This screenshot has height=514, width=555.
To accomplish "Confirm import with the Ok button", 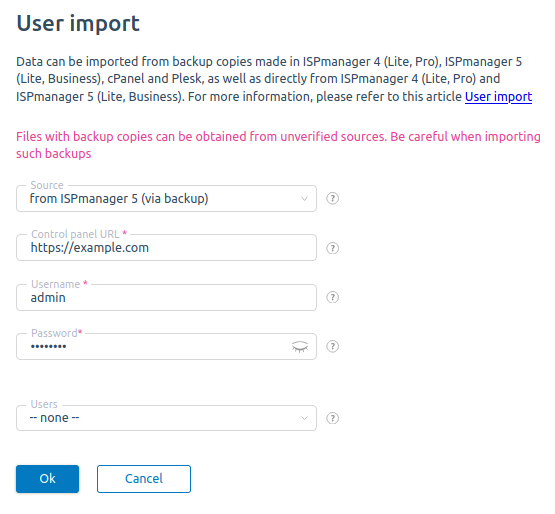I will [47, 479].
